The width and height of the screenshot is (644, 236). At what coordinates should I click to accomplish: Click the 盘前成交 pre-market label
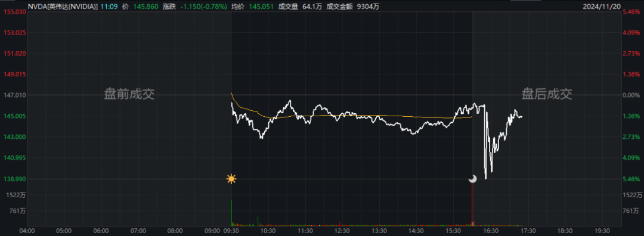[x=129, y=95]
